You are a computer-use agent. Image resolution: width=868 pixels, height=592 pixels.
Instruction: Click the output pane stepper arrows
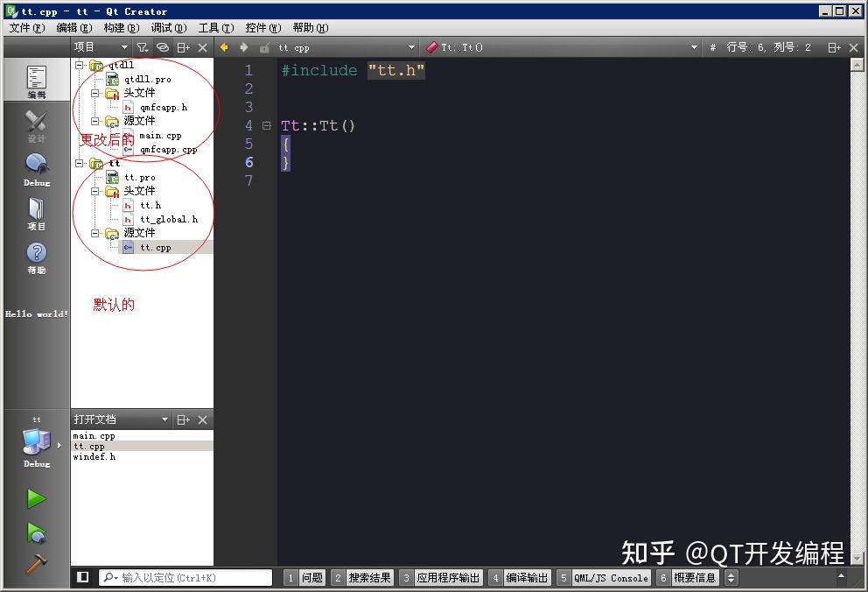(730, 578)
